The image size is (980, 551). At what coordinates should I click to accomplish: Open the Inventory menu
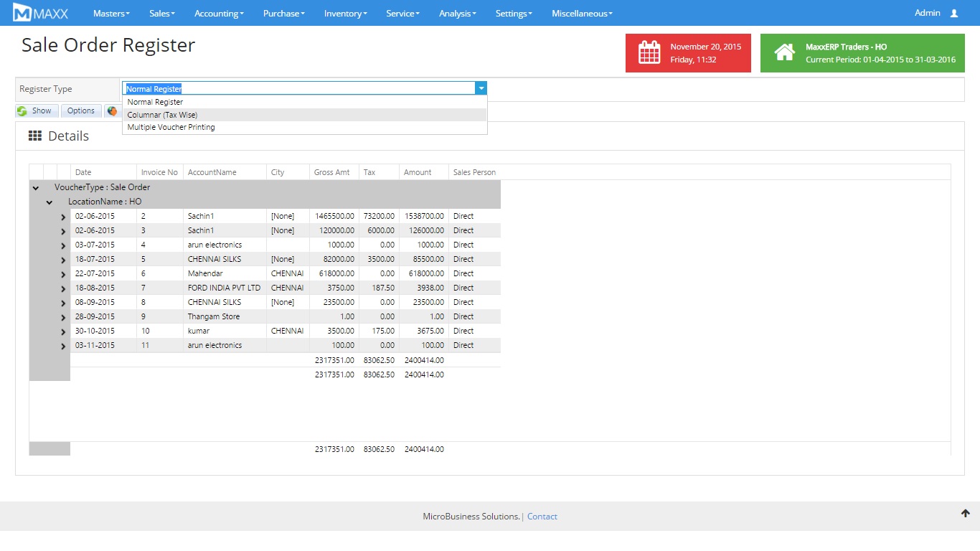click(x=345, y=13)
